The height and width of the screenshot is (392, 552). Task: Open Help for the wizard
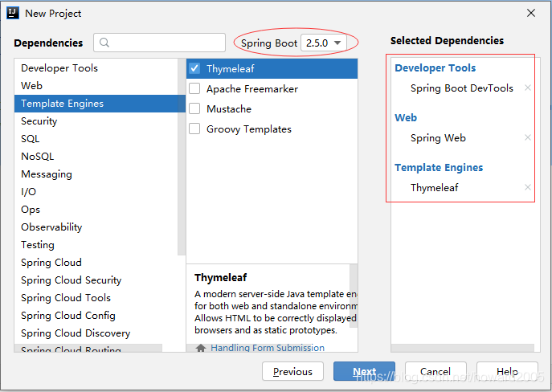(507, 371)
